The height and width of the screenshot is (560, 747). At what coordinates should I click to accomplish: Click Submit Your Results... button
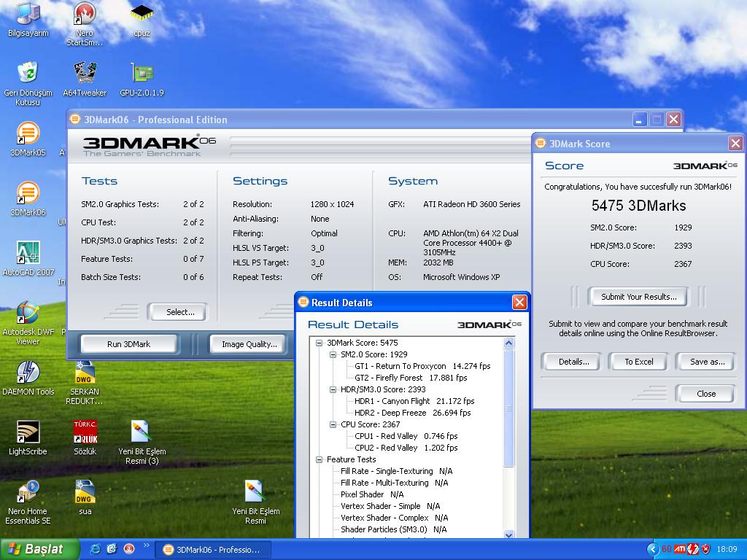pyautogui.click(x=638, y=297)
